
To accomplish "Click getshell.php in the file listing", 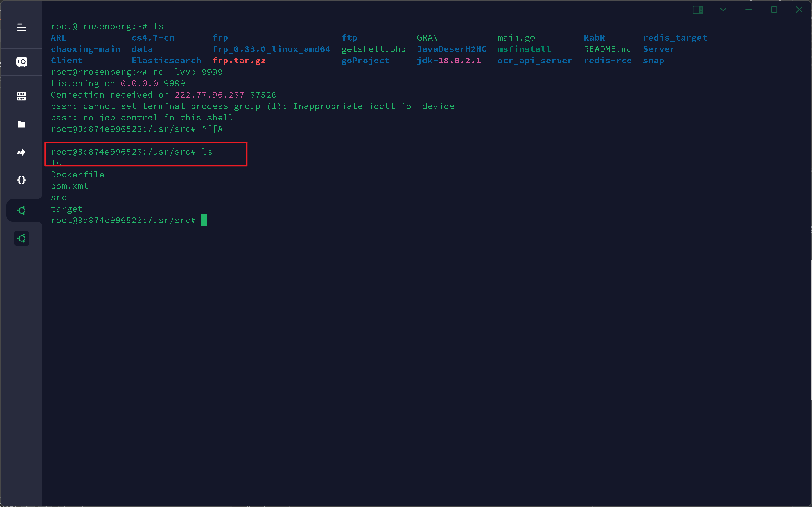I will coord(373,49).
